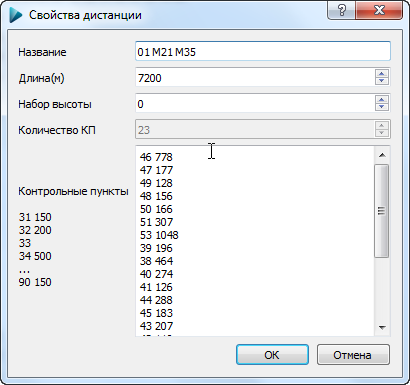Click the line '50 166'
Image resolution: width=410 pixels, height=385 pixels.
coord(156,209)
